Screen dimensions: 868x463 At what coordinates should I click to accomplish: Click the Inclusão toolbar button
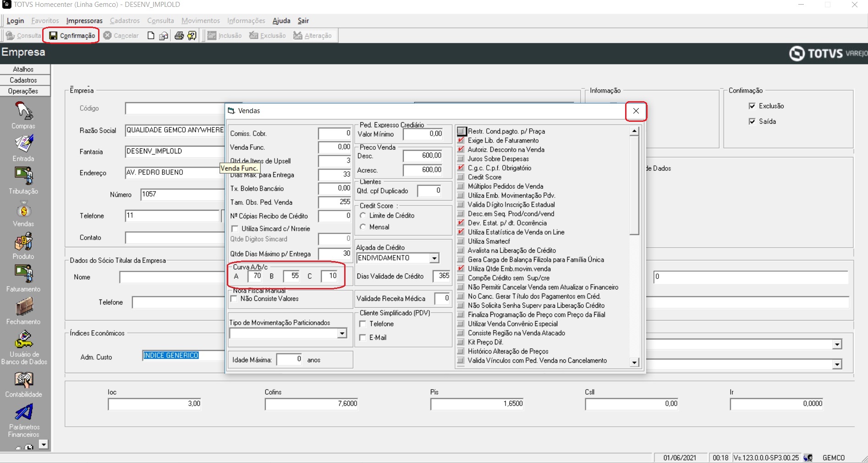point(225,36)
